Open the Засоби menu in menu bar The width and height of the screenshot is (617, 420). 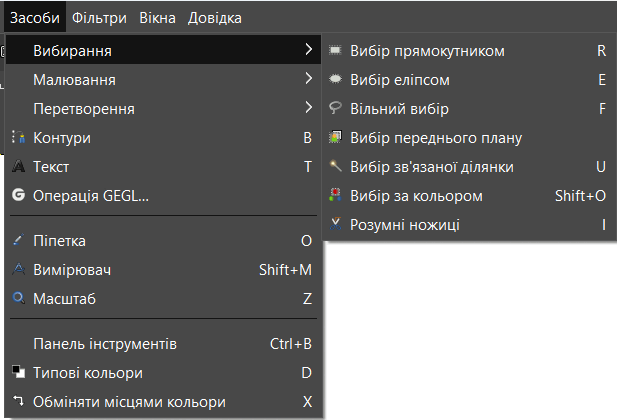point(35,18)
